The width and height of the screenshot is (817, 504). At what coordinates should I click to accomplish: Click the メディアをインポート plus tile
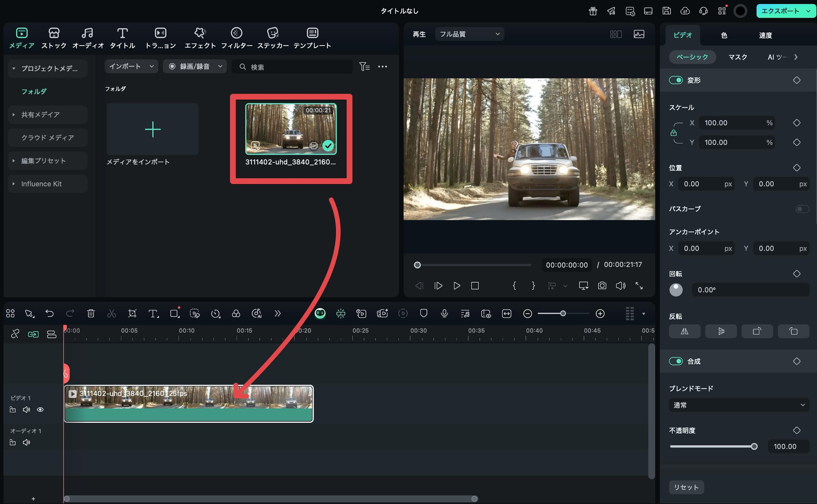pos(153,129)
